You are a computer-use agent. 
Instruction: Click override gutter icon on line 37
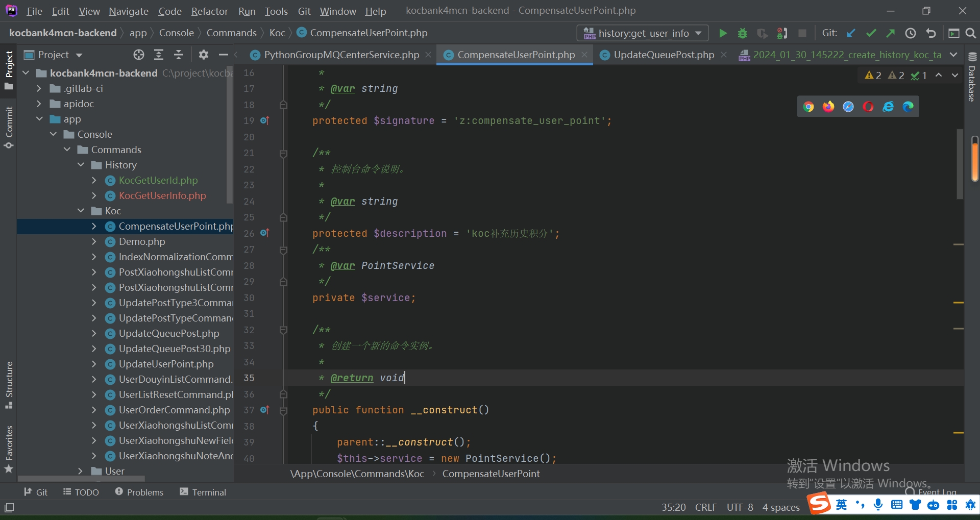[264, 410]
